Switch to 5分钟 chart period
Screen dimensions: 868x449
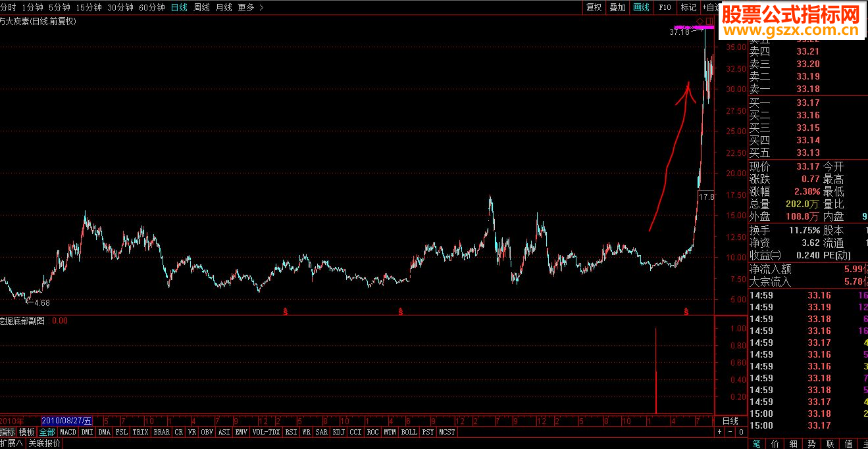pos(60,7)
